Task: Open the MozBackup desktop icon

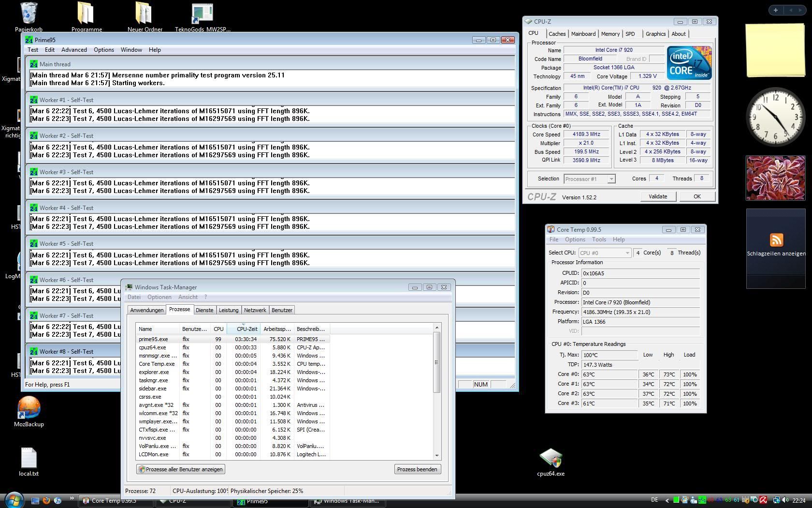Action: (29, 407)
